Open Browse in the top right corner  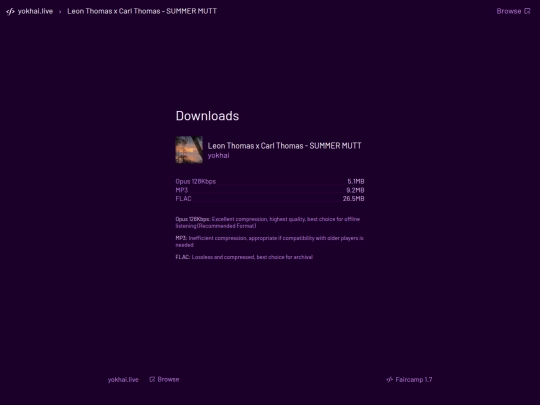click(513, 11)
